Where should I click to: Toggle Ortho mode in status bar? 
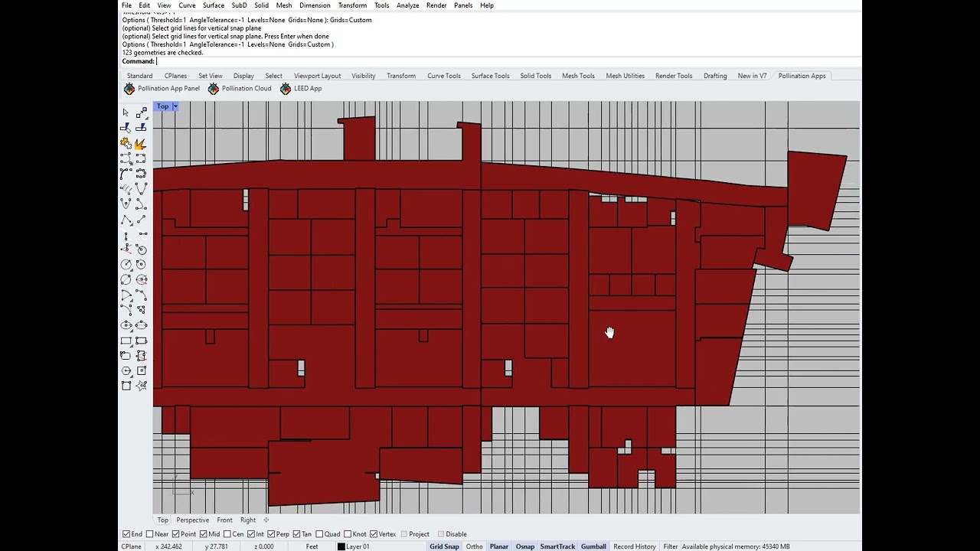[x=474, y=546]
